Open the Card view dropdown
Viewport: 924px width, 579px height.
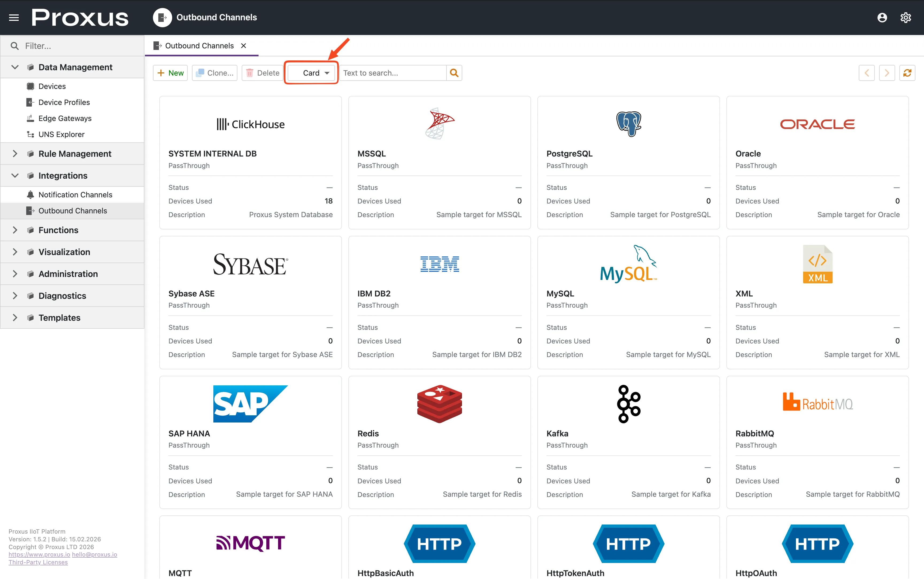click(x=311, y=73)
